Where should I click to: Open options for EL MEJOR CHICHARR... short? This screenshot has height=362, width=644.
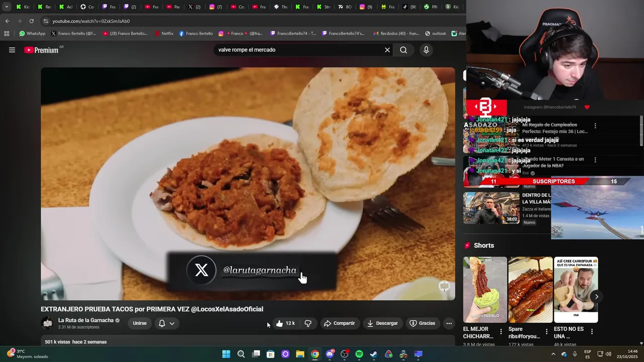pos(501,332)
